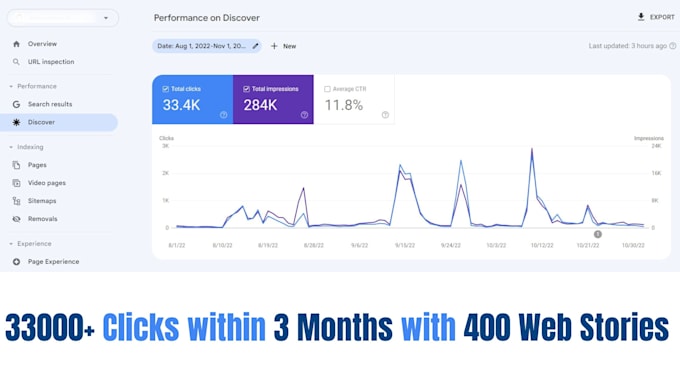Click the Video pages icon
The width and height of the screenshot is (680, 383).
coord(16,183)
